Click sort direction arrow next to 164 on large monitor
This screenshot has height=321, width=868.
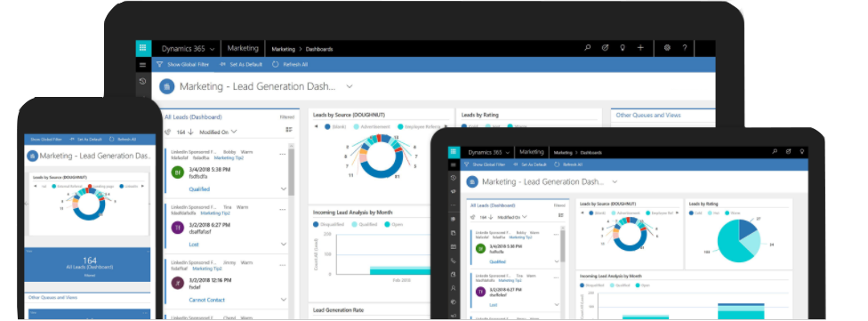(190, 132)
